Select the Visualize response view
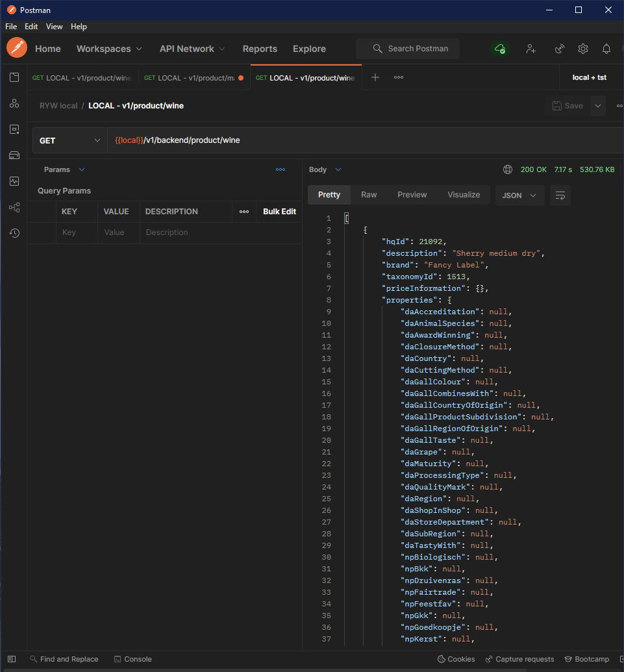 coord(464,195)
